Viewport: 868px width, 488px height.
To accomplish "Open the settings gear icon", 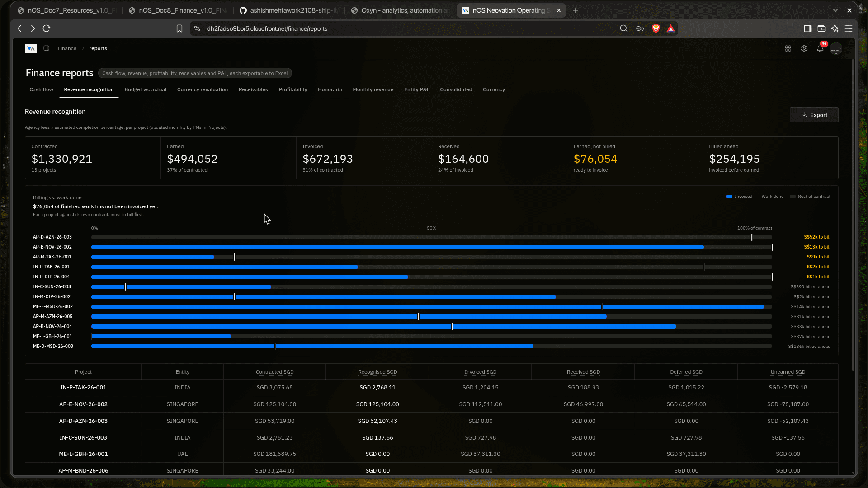I will click(x=804, y=48).
